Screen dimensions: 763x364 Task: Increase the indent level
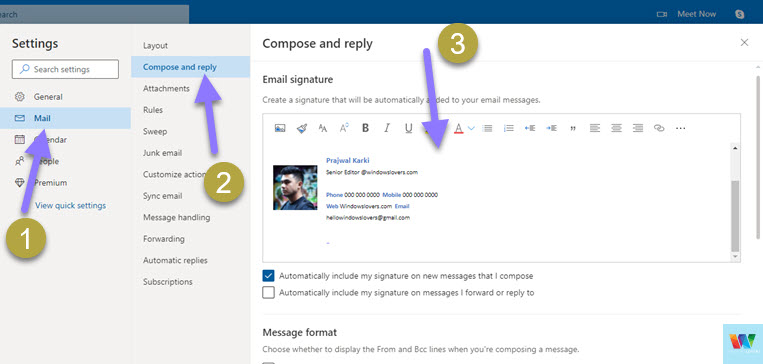[551, 128]
